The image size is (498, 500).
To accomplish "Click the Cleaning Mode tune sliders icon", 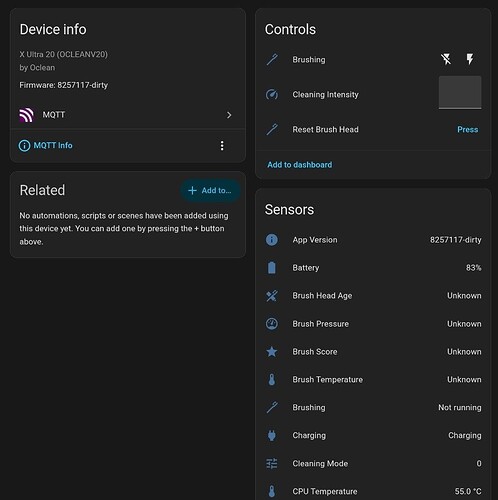I will [x=272, y=463].
